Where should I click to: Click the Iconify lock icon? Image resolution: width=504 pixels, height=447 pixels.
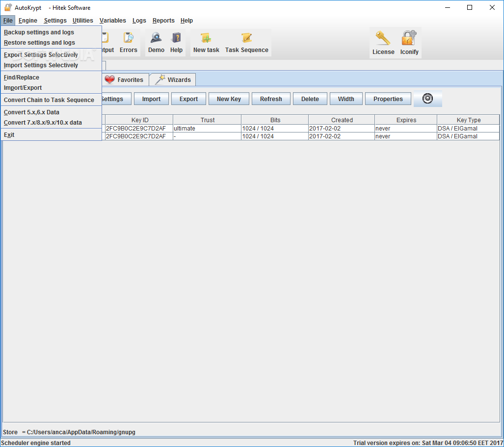click(x=409, y=43)
